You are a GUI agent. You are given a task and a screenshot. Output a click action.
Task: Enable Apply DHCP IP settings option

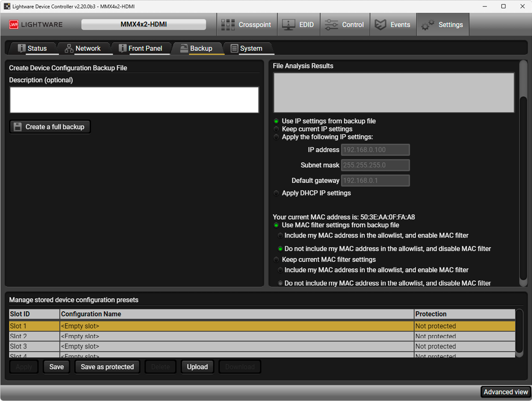[277, 193]
